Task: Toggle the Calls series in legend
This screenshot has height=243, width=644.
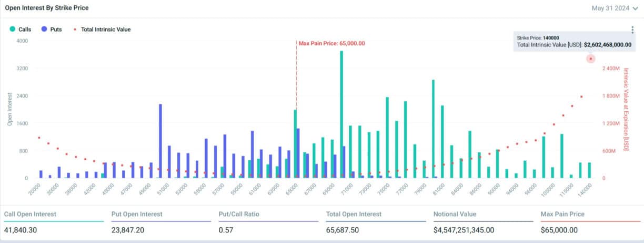Action: [21, 30]
